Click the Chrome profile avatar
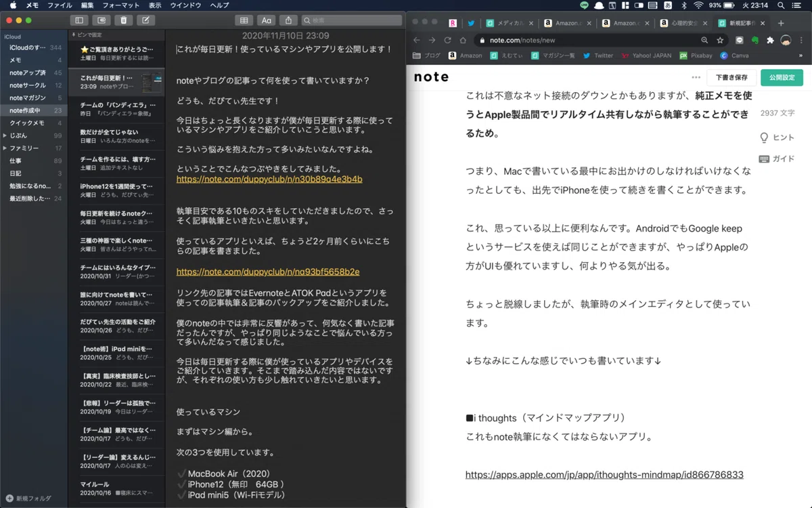 click(x=786, y=40)
